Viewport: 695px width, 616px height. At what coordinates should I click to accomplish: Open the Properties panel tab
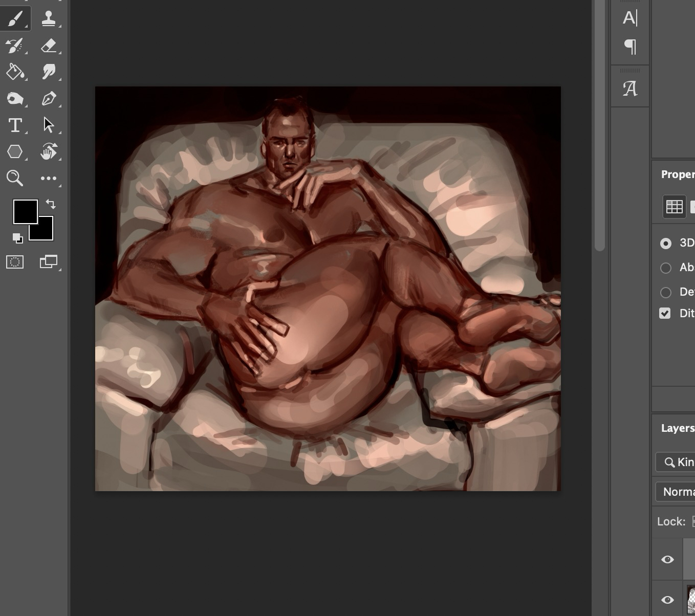point(677,174)
